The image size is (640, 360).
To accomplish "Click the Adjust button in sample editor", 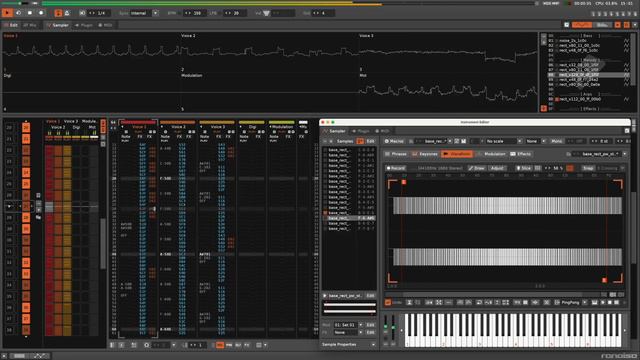I will click(x=497, y=168).
